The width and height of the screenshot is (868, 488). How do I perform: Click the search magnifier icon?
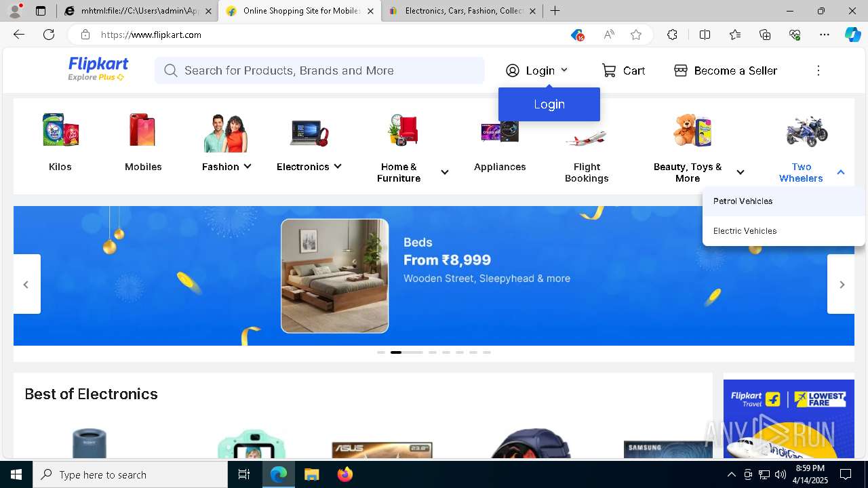click(171, 70)
